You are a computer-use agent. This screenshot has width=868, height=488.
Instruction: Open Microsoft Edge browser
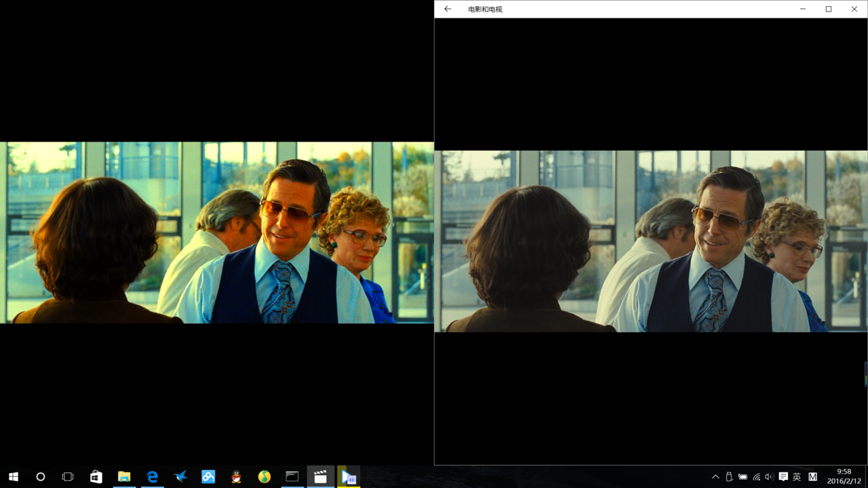[x=153, y=476]
